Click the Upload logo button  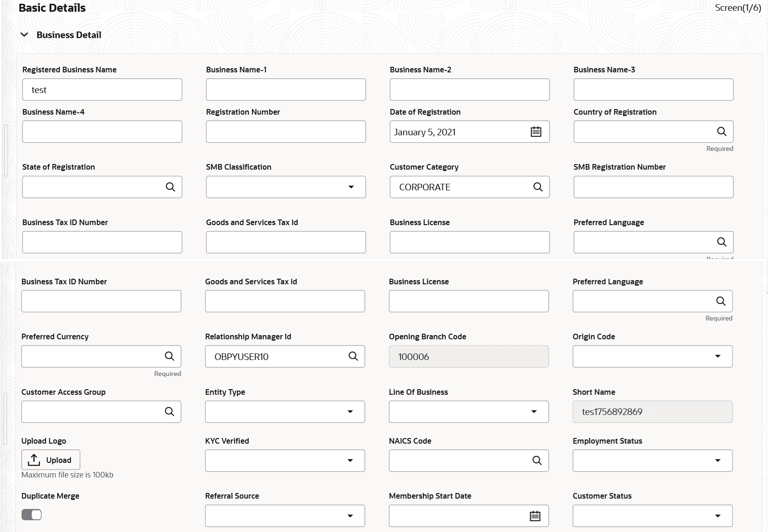[x=51, y=460]
